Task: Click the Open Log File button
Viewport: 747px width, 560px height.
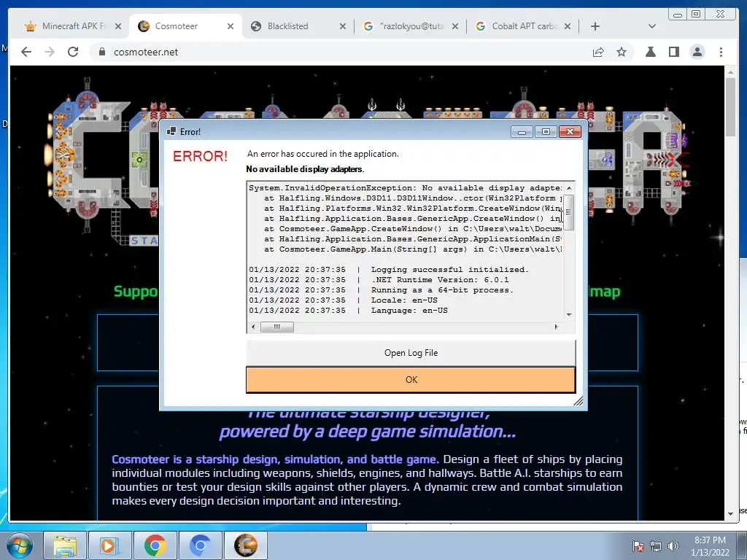Action: click(x=411, y=353)
